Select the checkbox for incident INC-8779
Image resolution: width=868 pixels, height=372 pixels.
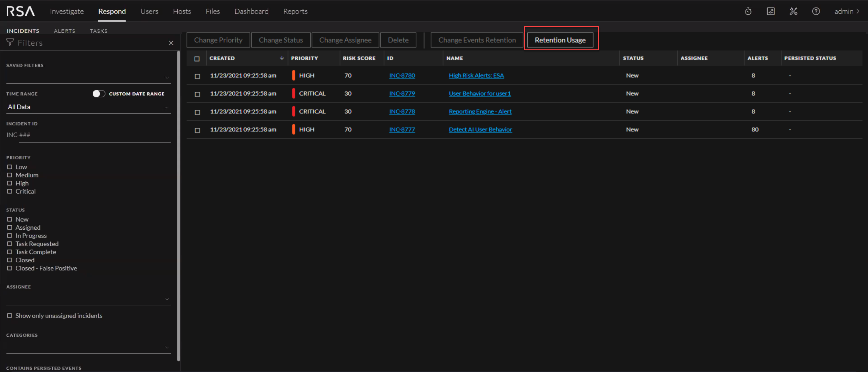pyautogui.click(x=197, y=94)
